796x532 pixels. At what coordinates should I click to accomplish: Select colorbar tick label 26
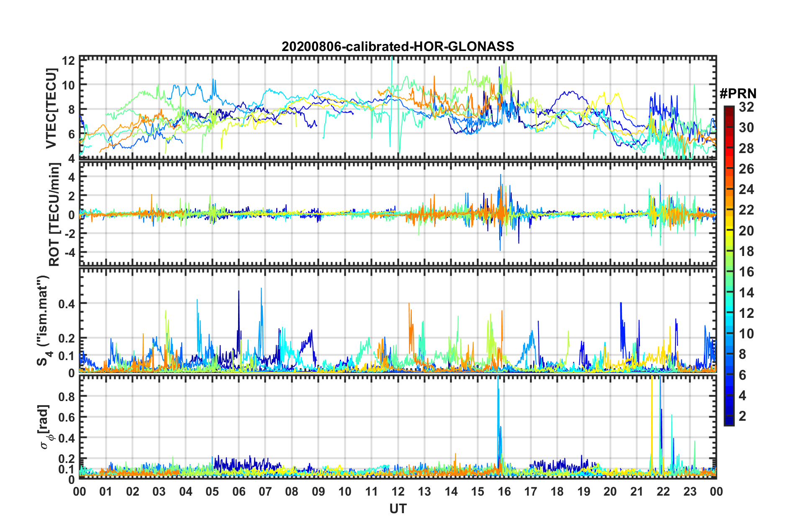(x=746, y=169)
